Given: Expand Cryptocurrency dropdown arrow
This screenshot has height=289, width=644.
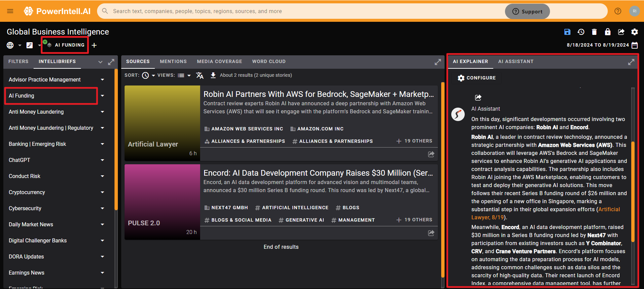Looking at the screenshot, I should [x=102, y=192].
